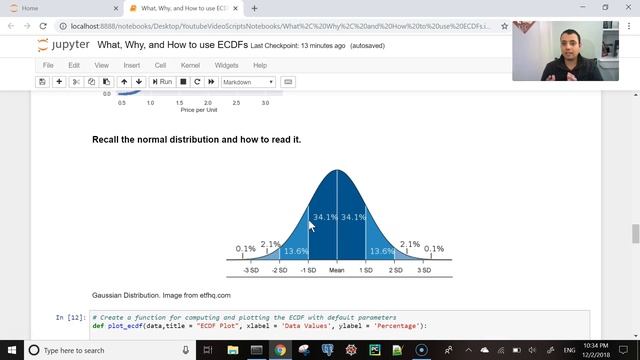Open the Insert menu
This screenshot has height=360, width=640.
point(131,65)
